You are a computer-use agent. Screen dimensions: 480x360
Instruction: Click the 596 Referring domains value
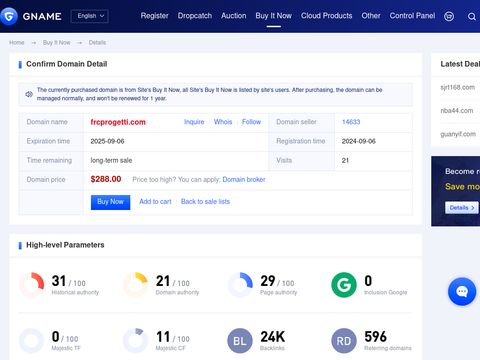coord(375,337)
